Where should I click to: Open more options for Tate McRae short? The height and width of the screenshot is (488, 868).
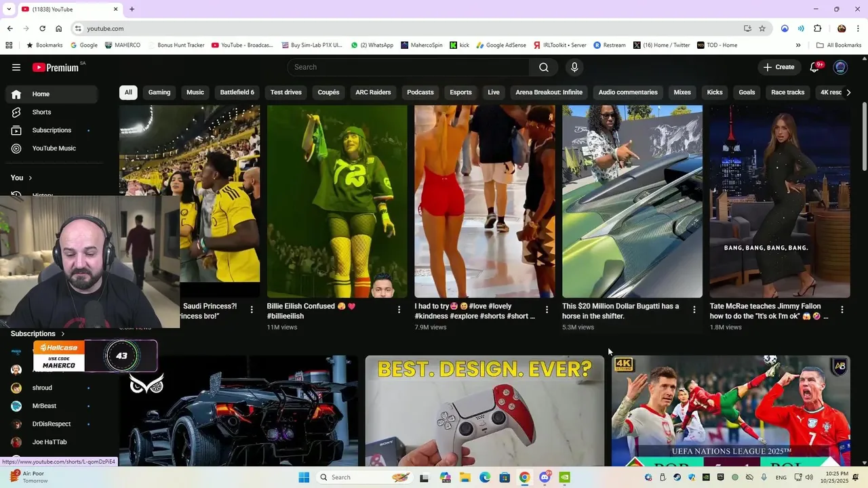[x=842, y=310]
